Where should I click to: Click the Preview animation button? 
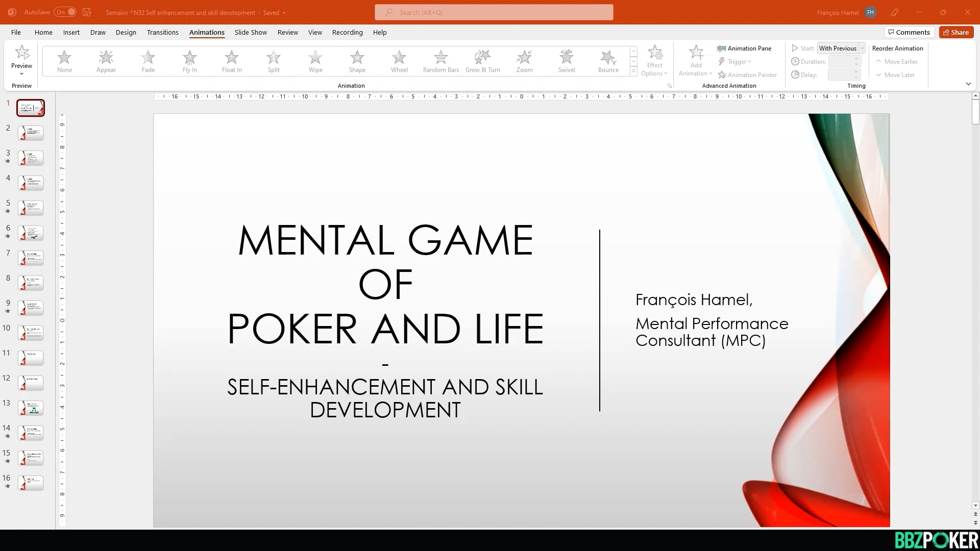[21, 56]
